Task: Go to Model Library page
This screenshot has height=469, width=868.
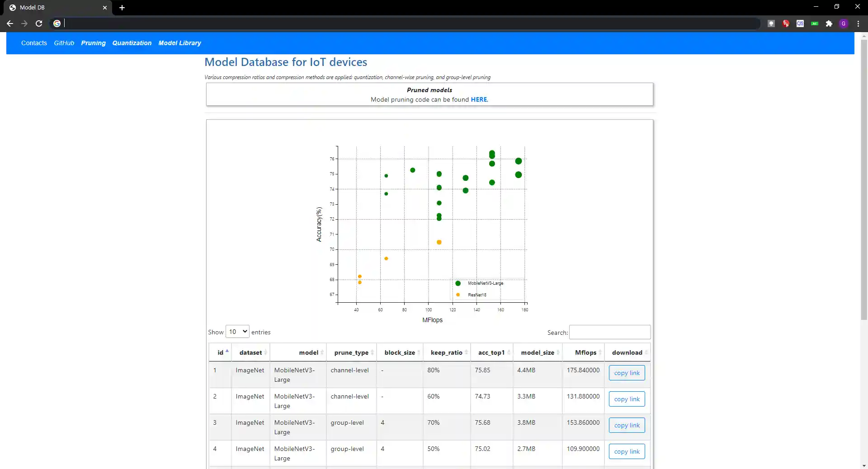Action: (179, 43)
